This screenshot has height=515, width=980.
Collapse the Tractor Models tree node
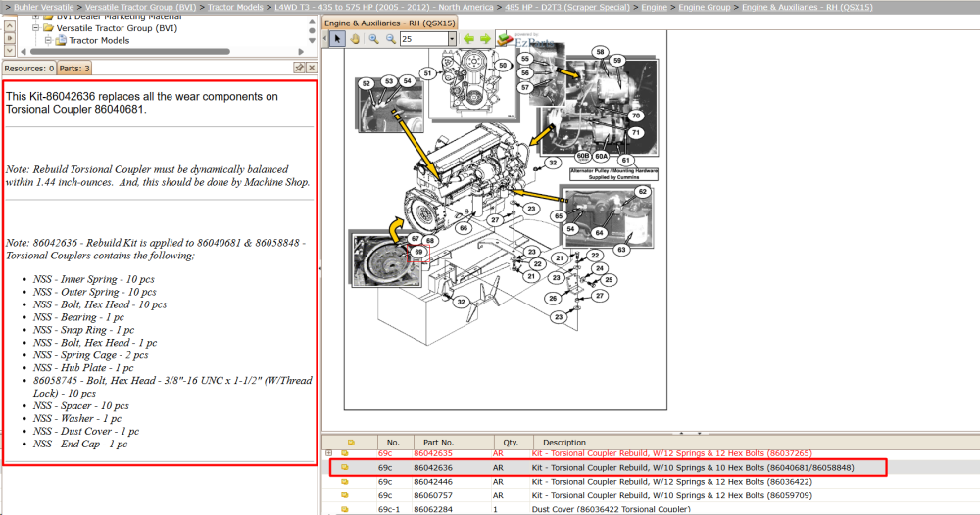[x=48, y=40]
